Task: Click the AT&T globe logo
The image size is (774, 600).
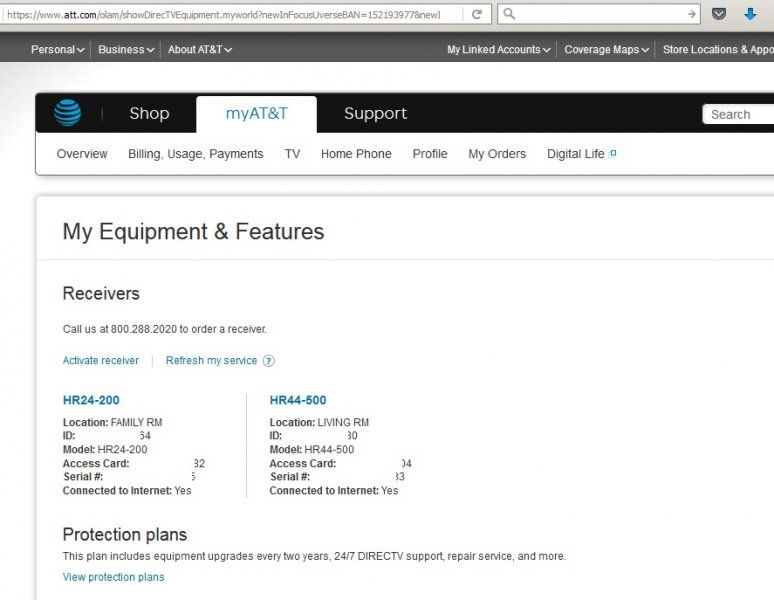Action: [x=68, y=113]
